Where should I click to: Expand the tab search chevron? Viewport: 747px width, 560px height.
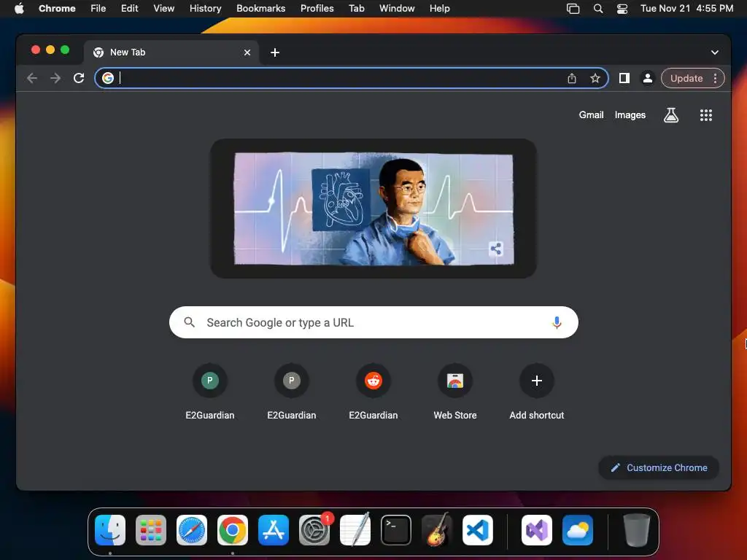tap(715, 52)
